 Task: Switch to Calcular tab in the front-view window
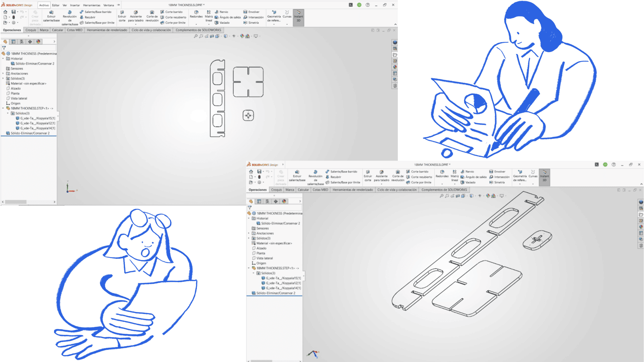57,30
